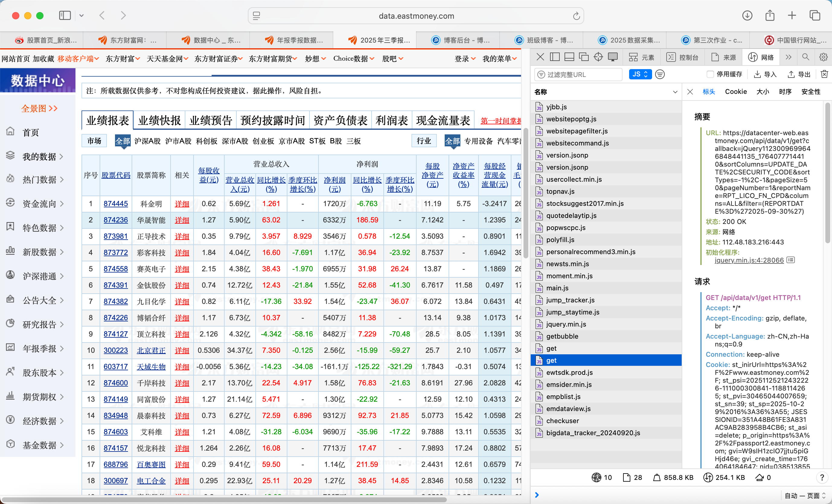
Task: Open device emulation monitor icon
Action: click(613, 57)
